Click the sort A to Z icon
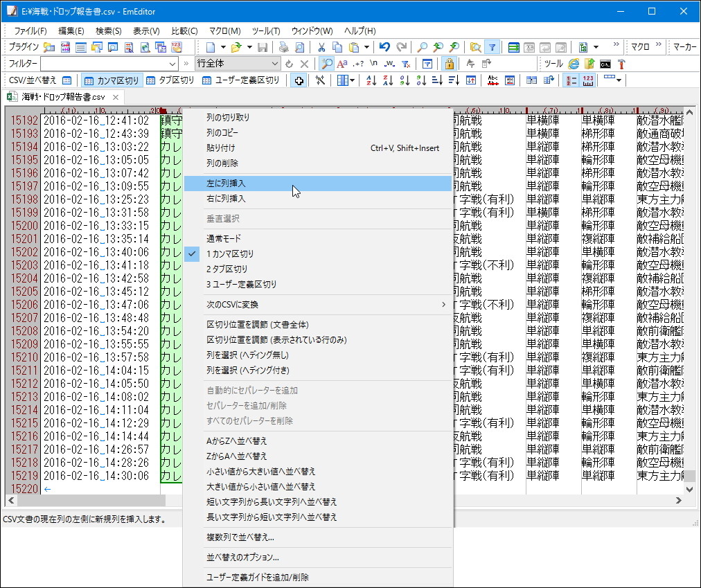This screenshot has height=588, width=701. (x=371, y=80)
